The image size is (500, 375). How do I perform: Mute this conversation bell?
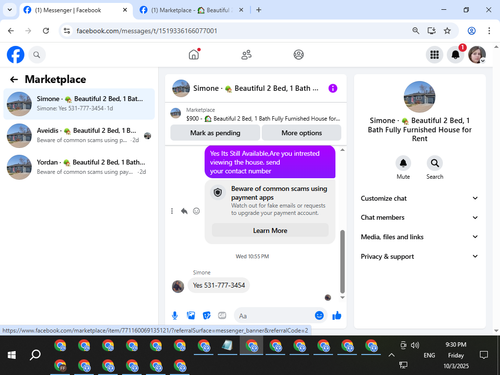coord(403,163)
